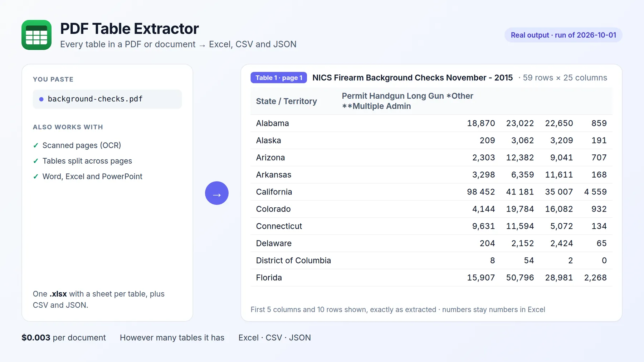Click the purple arrow circle button
This screenshot has height=362, width=644.
point(217,193)
